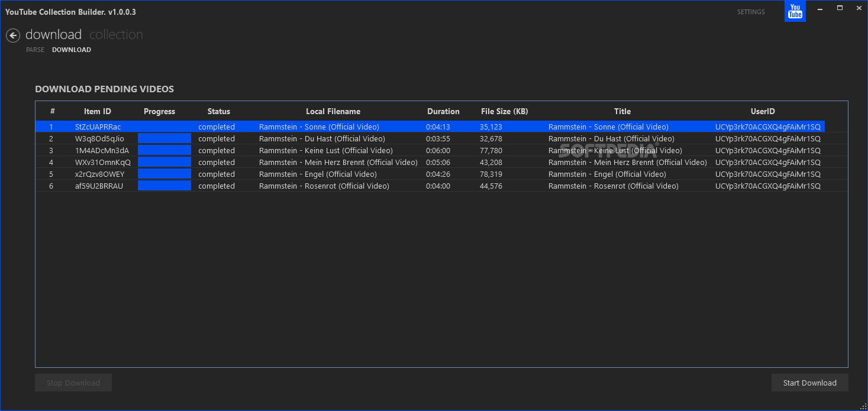
Task: Click file size 44,576
Action: [x=491, y=186]
